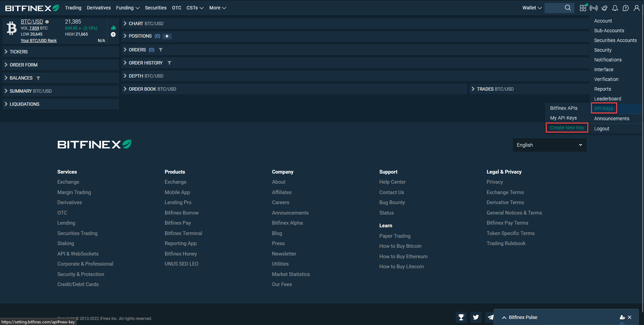Open the Bitfinex Pulse broadcast icon

[594, 8]
